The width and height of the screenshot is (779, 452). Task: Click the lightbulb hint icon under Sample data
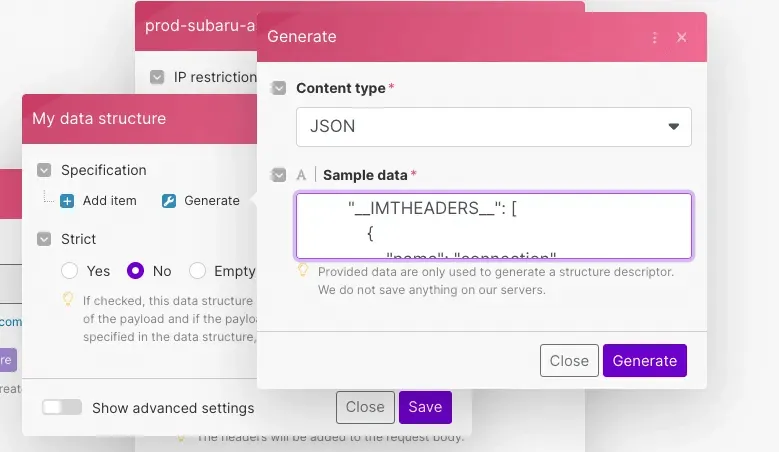click(x=302, y=271)
